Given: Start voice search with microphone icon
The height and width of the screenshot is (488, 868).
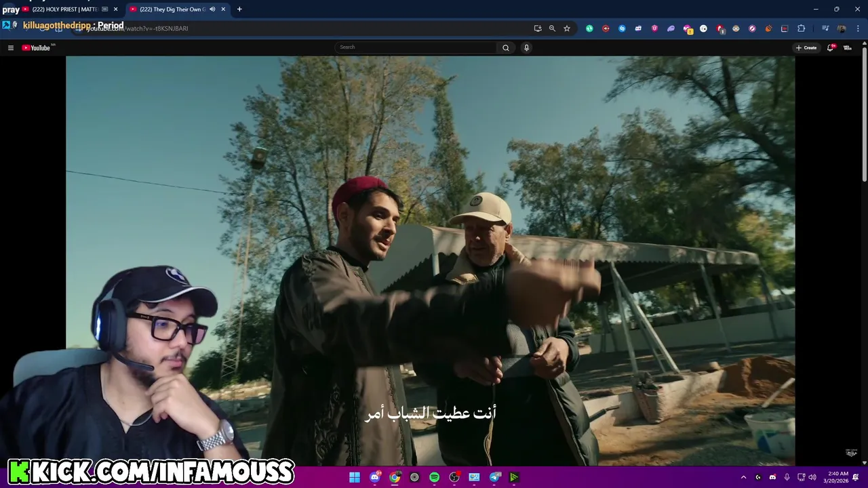Looking at the screenshot, I should point(526,47).
